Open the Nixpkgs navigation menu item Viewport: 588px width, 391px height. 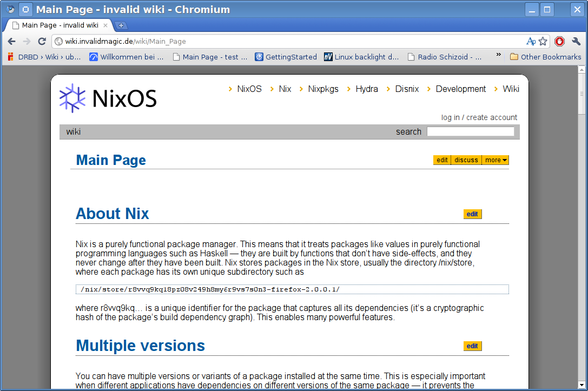[x=323, y=89]
